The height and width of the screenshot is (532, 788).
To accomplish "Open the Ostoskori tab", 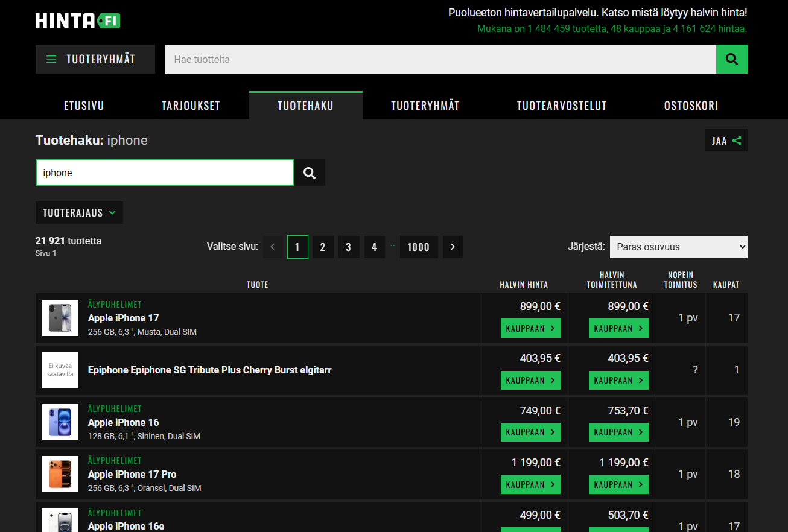I will (x=691, y=106).
